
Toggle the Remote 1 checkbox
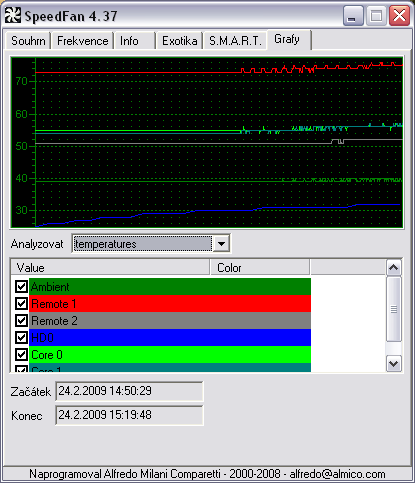coord(22,303)
